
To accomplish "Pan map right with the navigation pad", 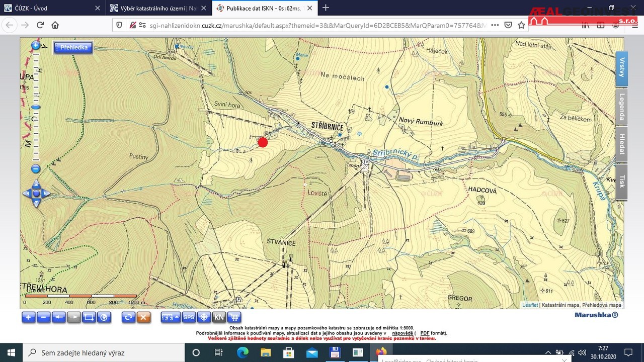I will (46, 194).
